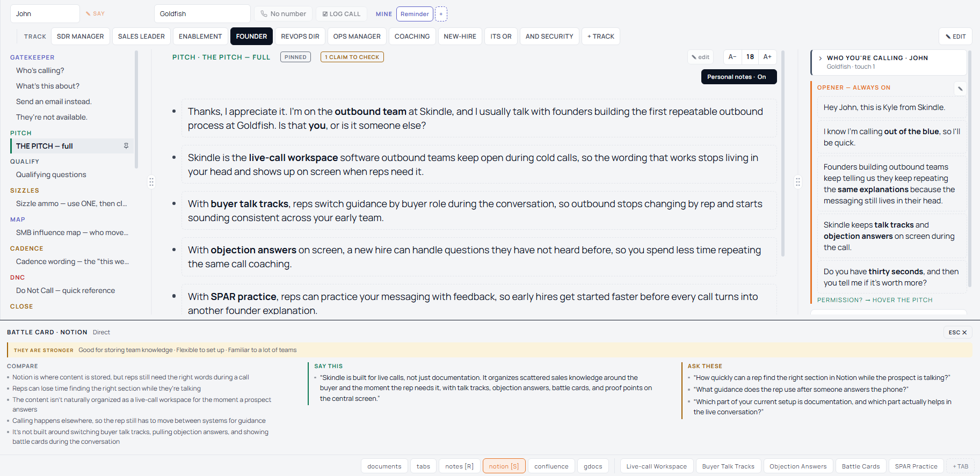Image resolution: width=980 pixels, height=476 pixels.
Task: Click the Goldfish company input field
Action: click(202, 14)
